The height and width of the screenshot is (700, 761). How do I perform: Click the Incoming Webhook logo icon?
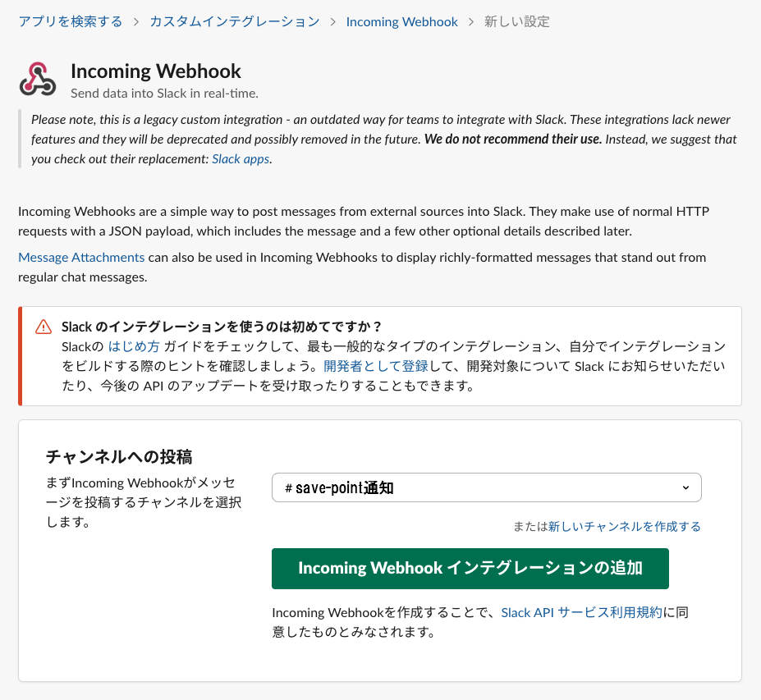click(x=38, y=80)
